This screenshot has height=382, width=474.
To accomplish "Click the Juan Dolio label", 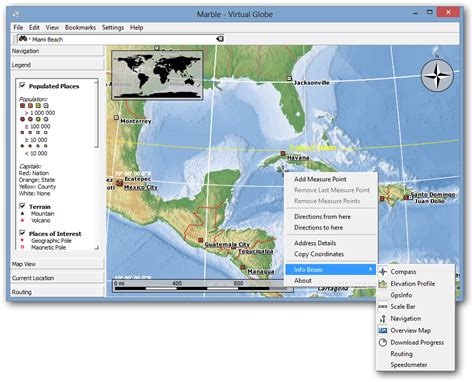I will pos(429,201).
